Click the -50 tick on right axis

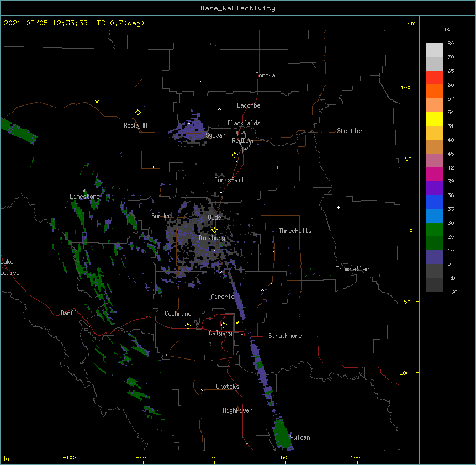[x=405, y=302]
